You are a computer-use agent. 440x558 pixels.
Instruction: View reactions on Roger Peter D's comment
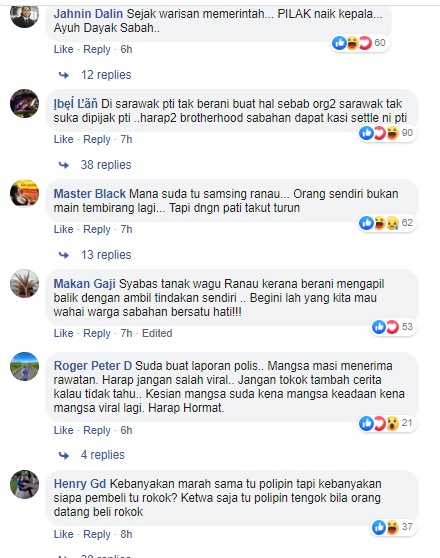coord(387,423)
